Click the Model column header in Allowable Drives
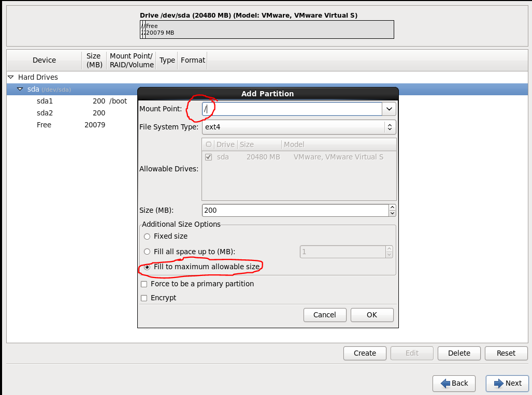The width and height of the screenshot is (532, 395). point(339,144)
